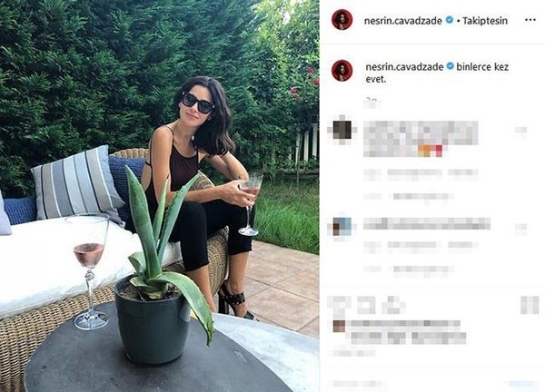Click the photo of woman holding a glass
This screenshot has height=392, width=545.
[160, 196]
